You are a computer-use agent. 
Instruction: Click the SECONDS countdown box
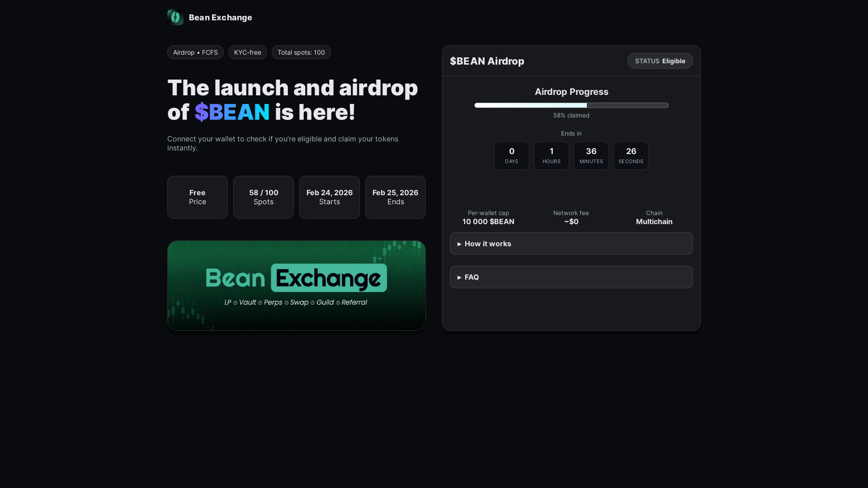click(x=631, y=156)
